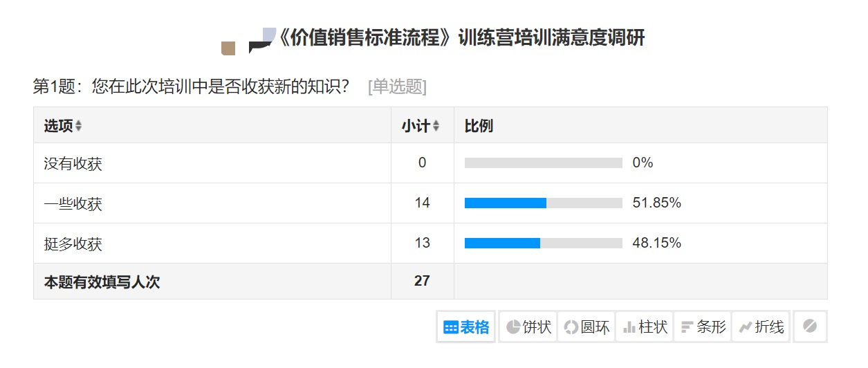868x368 pixels.
Task: Show the 饼状 pie chart
Action: tap(528, 326)
